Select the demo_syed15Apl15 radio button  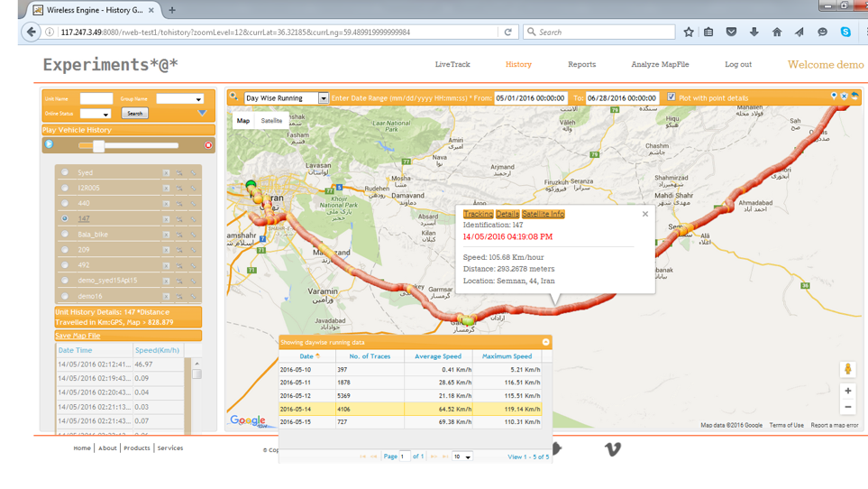[65, 281]
